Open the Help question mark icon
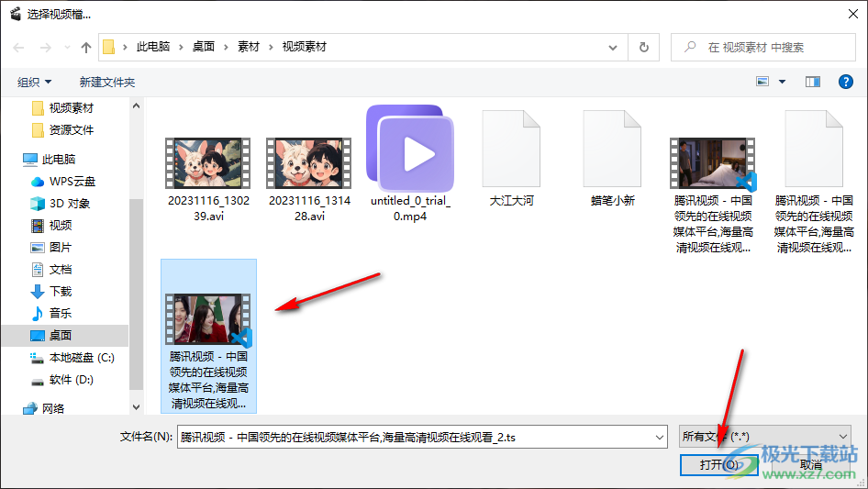 [x=846, y=82]
